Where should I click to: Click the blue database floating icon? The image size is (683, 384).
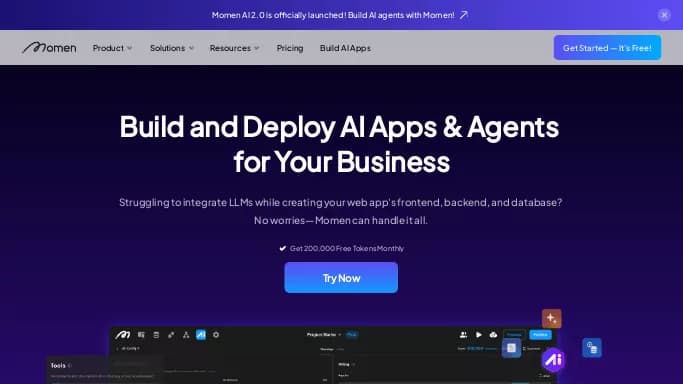pos(592,348)
